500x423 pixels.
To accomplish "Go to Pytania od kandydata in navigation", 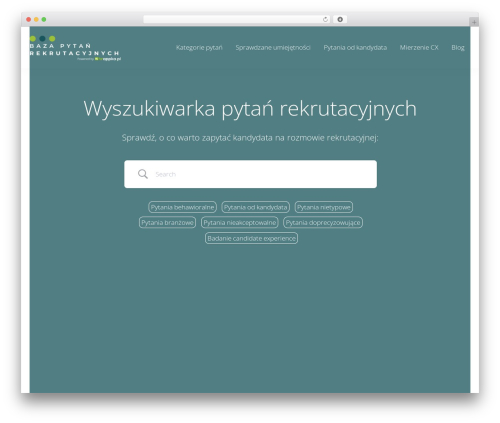I will [x=355, y=48].
